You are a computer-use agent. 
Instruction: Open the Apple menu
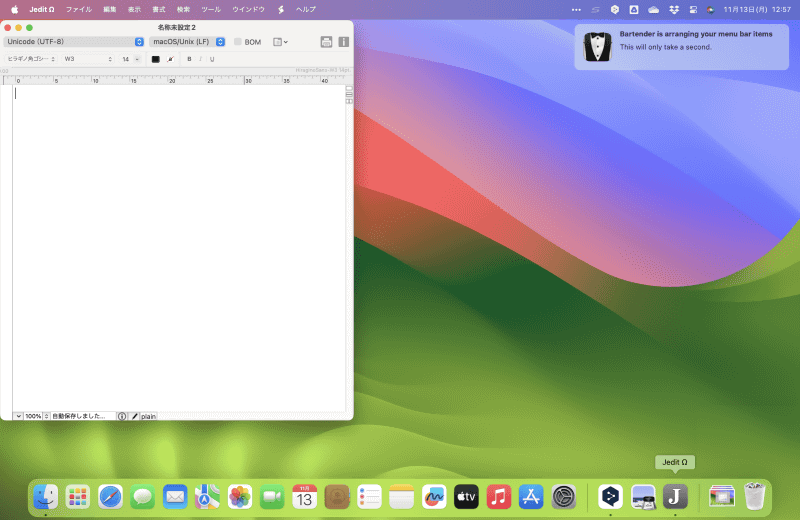pyautogui.click(x=15, y=10)
